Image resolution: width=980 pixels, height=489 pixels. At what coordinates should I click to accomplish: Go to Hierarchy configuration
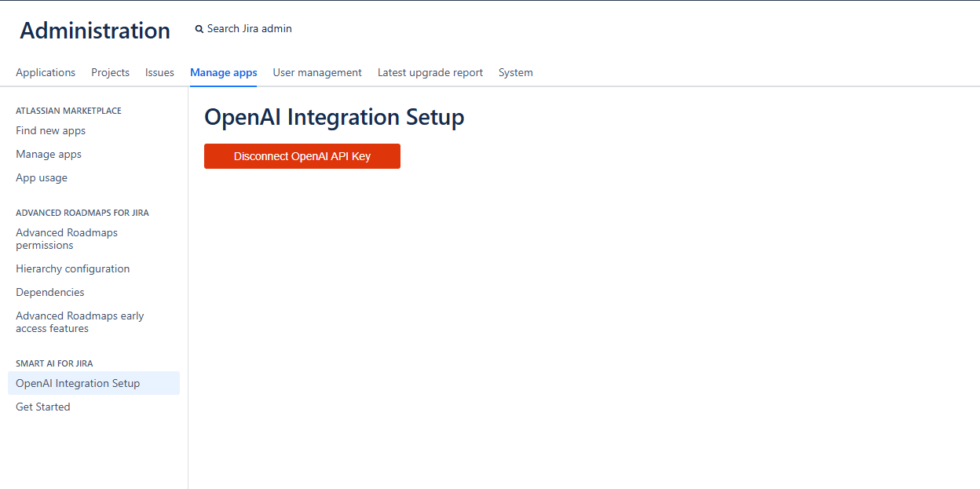pyautogui.click(x=72, y=268)
